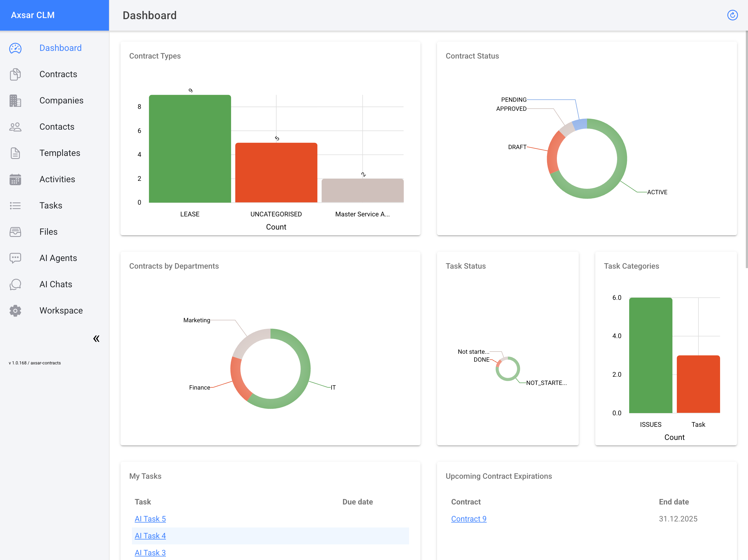This screenshot has width=748, height=560.
Task: Open Contracts via its documents icon
Action: coord(15,74)
